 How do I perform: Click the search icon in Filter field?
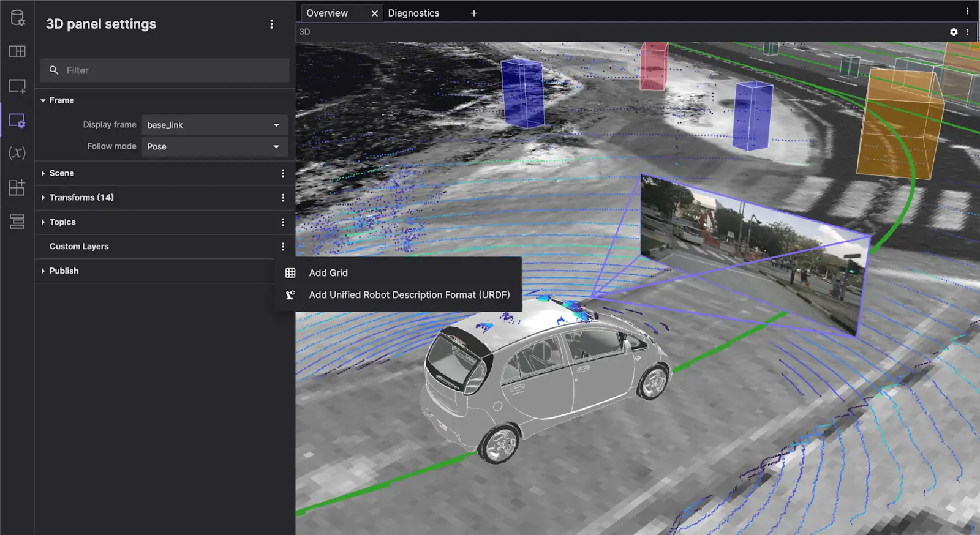click(54, 70)
